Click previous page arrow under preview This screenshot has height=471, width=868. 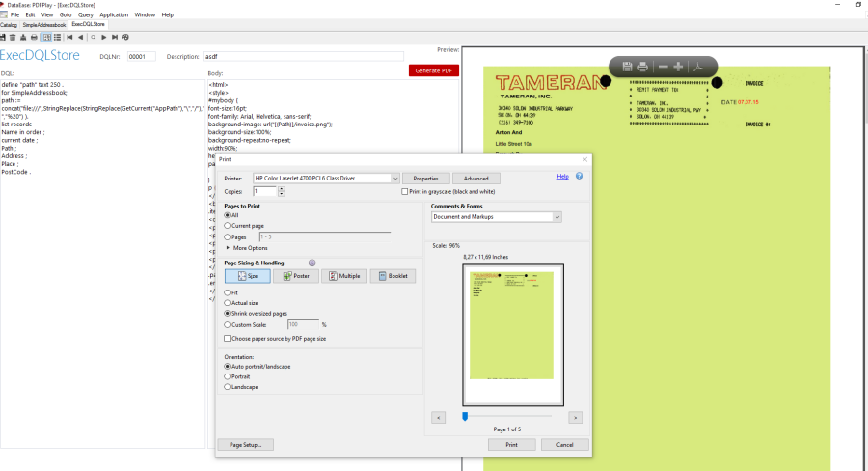pos(438,417)
